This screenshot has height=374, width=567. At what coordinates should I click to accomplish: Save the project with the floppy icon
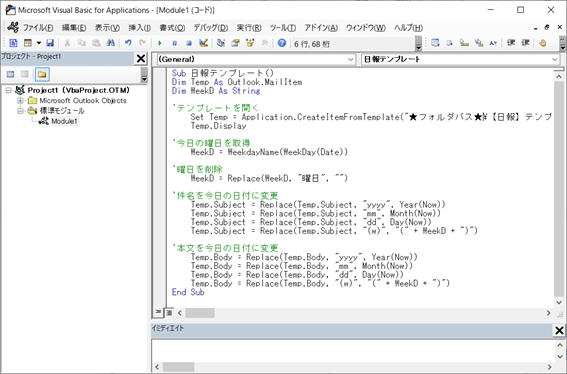50,43
